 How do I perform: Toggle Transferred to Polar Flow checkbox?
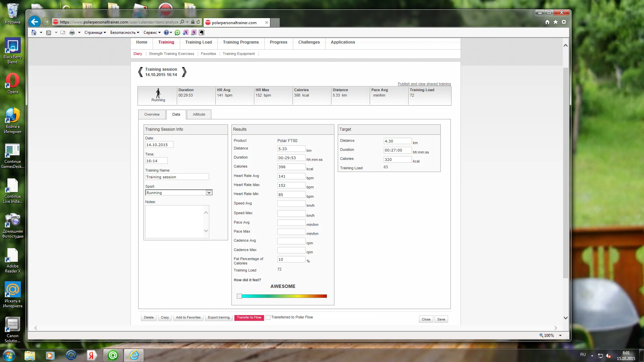click(268, 317)
